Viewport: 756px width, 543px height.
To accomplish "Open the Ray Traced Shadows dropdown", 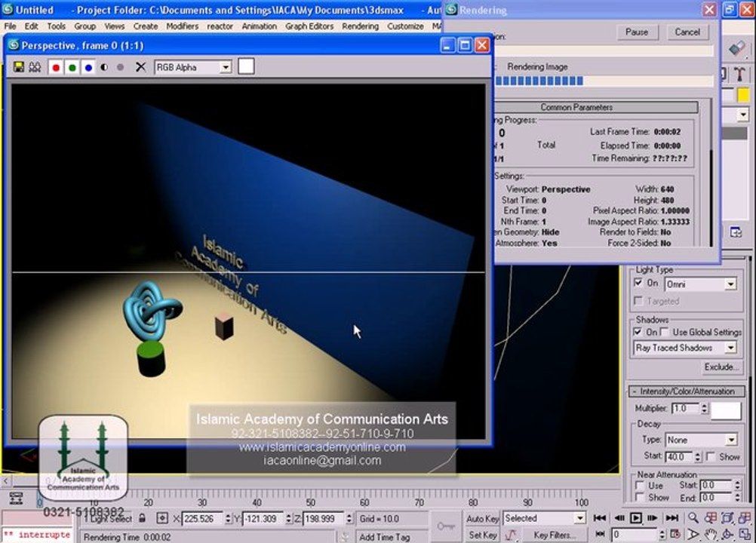I will click(x=730, y=348).
